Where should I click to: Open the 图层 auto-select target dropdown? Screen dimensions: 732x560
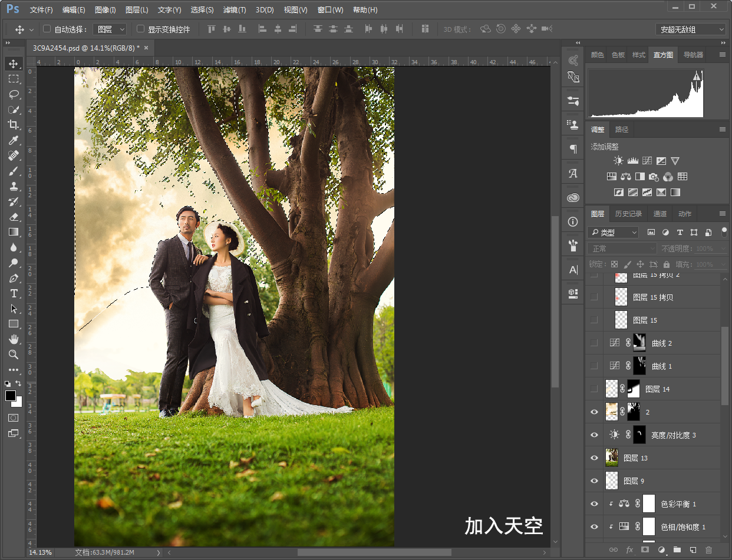(111, 29)
